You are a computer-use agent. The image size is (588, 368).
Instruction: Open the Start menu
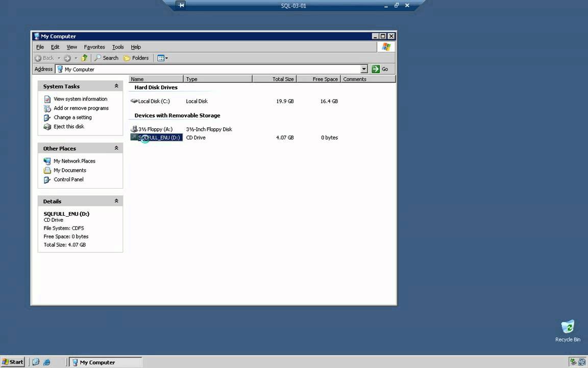13,362
